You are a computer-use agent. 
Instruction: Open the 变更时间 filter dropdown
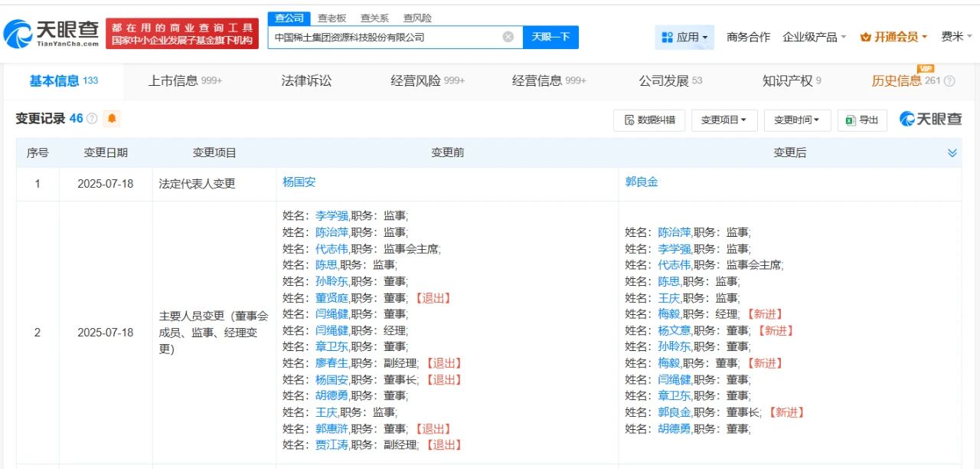point(797,120)
